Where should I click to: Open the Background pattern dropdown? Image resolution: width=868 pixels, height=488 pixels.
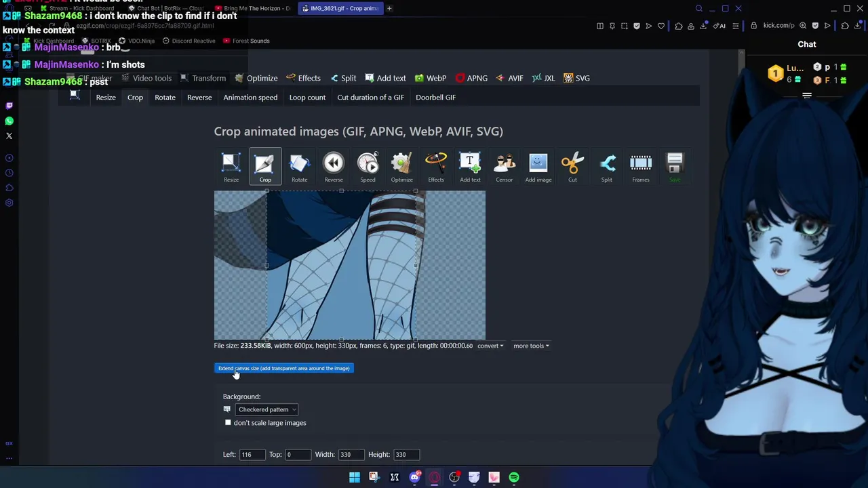[x=267, y=409]
